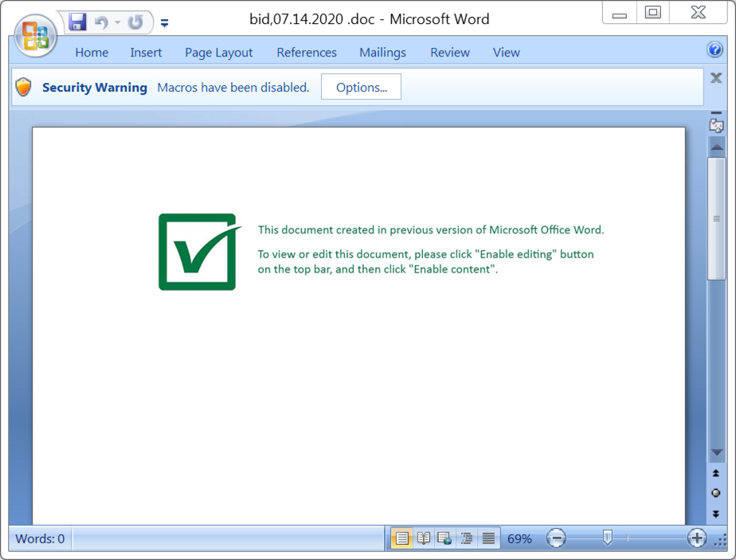Click the split window handle
This screenshot has height=560, width=736.
coord(716,113)
